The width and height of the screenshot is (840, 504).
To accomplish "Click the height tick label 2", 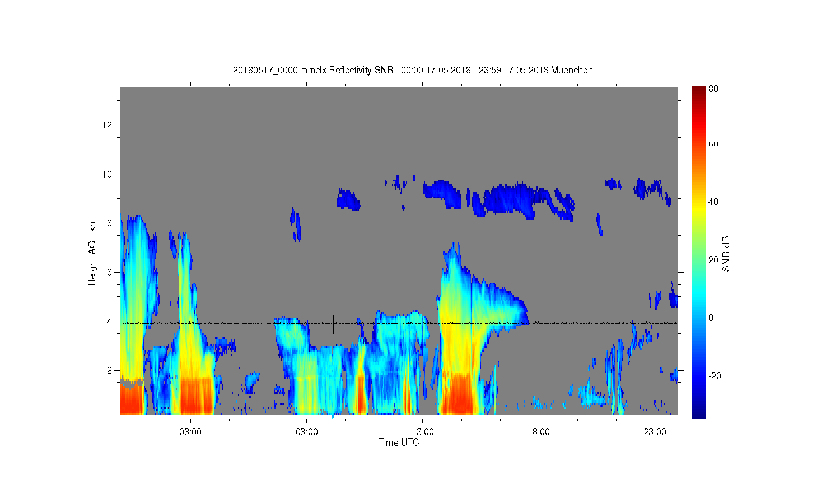I will (x=110, y=370).
